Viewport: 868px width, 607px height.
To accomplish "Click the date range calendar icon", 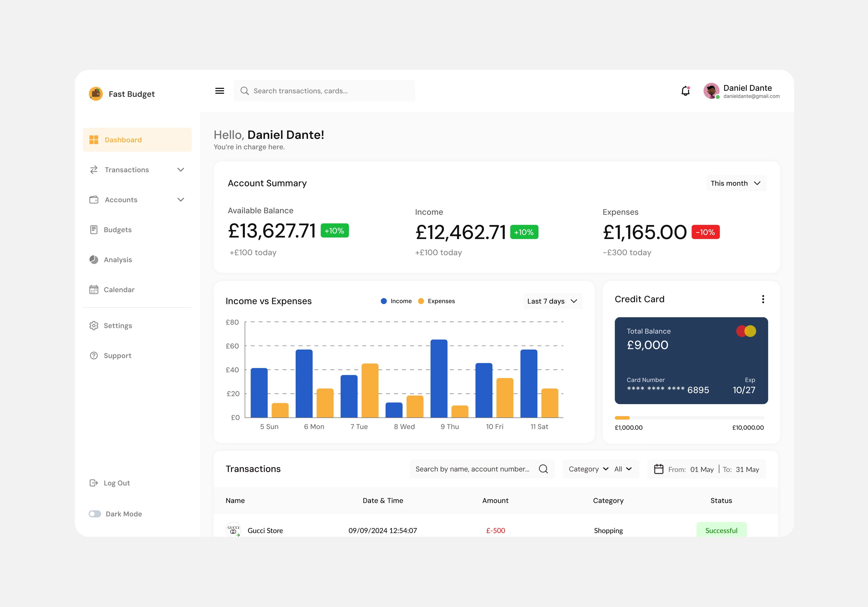I will pyautogui.click(x=659, y=469).
